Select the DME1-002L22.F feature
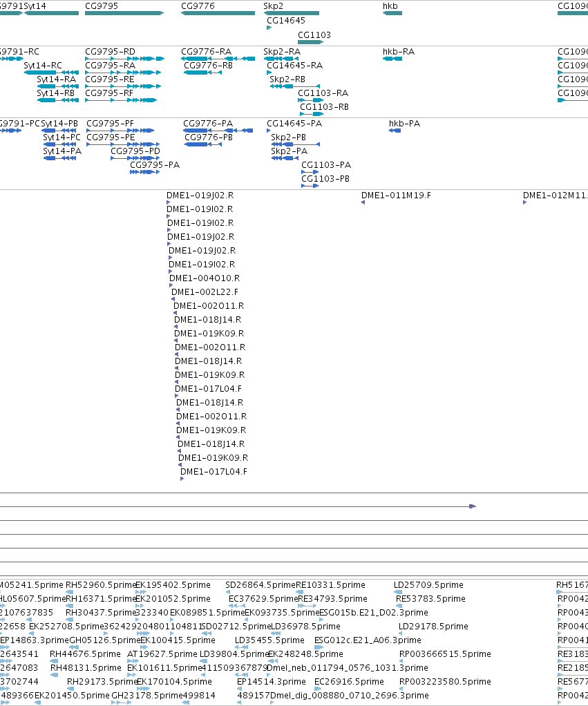The image size is (588, 706). click(x=173, y=299)
